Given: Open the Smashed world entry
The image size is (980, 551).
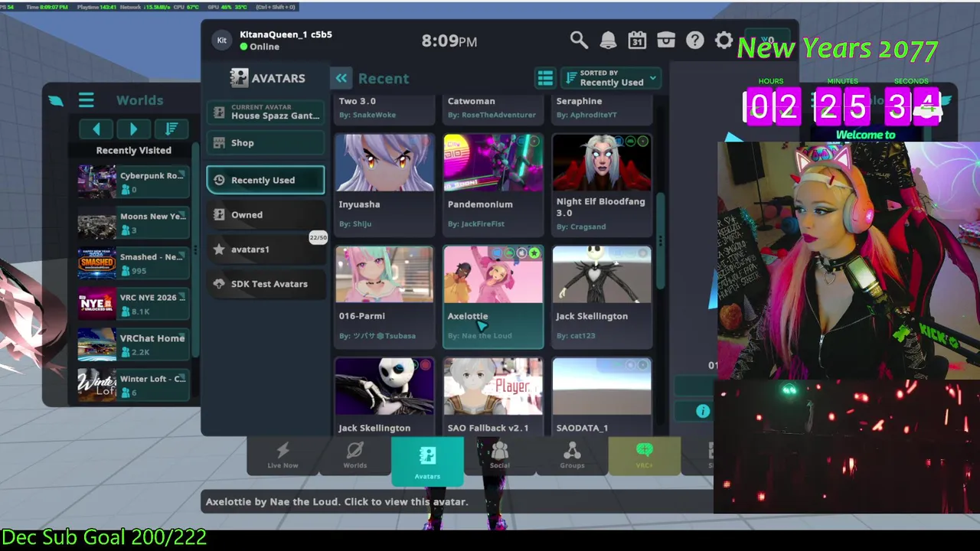Looking at the screenshot, I should click(x=133, y=263).
